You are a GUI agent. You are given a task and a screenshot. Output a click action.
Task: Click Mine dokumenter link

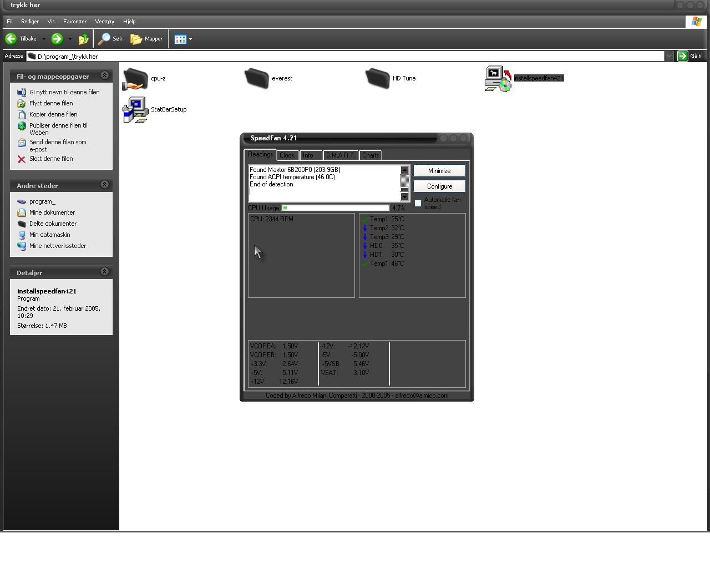pos(52,212)
